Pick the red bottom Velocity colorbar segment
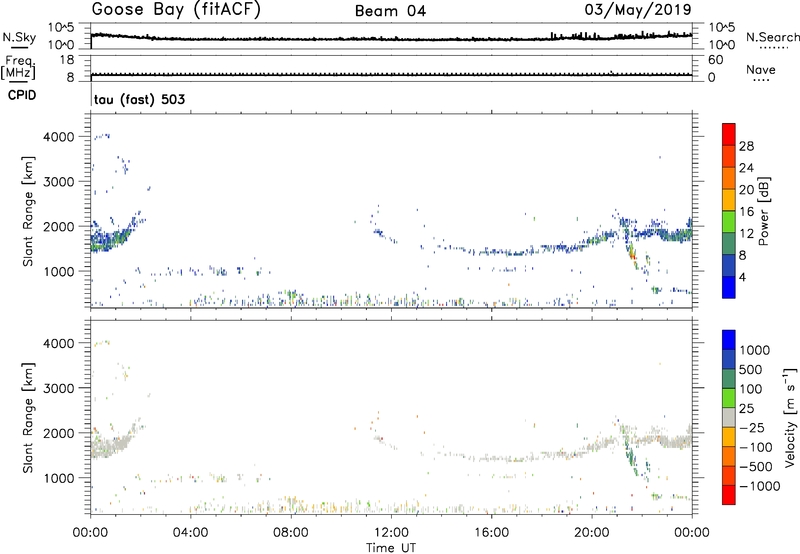Viewport: 800px width, 554px height. coord(729,495)
